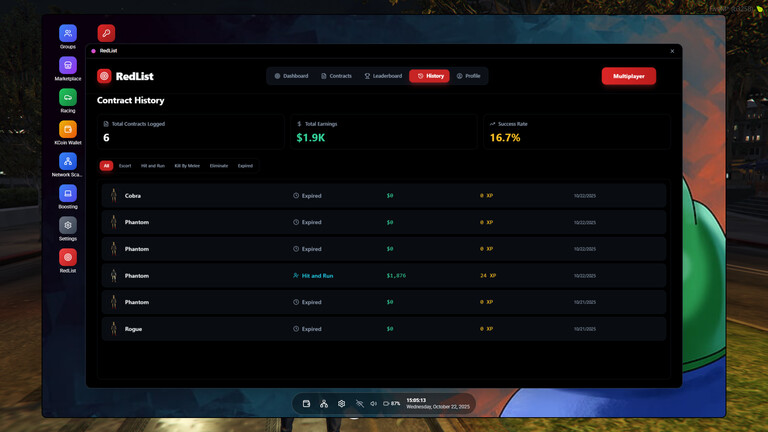This screenshot has width=768, height=432.
Task: Click the $1.9K total earnings value
Action: pos(311,138)
